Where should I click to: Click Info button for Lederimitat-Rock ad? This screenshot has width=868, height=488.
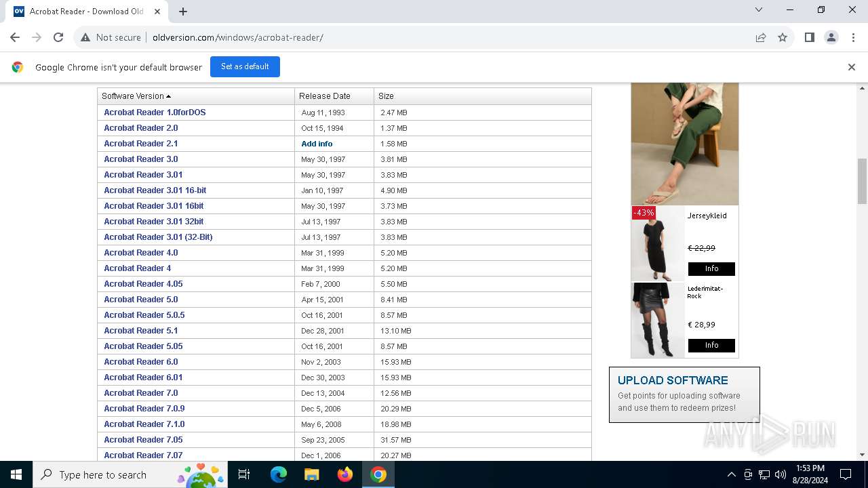pyautogui.click(x=711, y=346)
